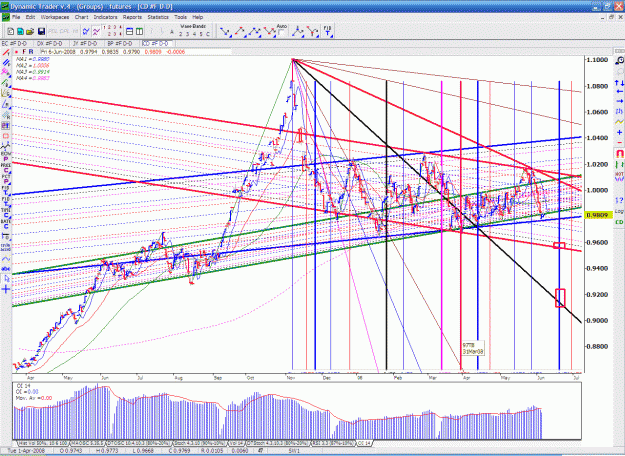The image size is (625, 456).
Task: Select the third multi-swing tool icon
Action: (255, 31)
